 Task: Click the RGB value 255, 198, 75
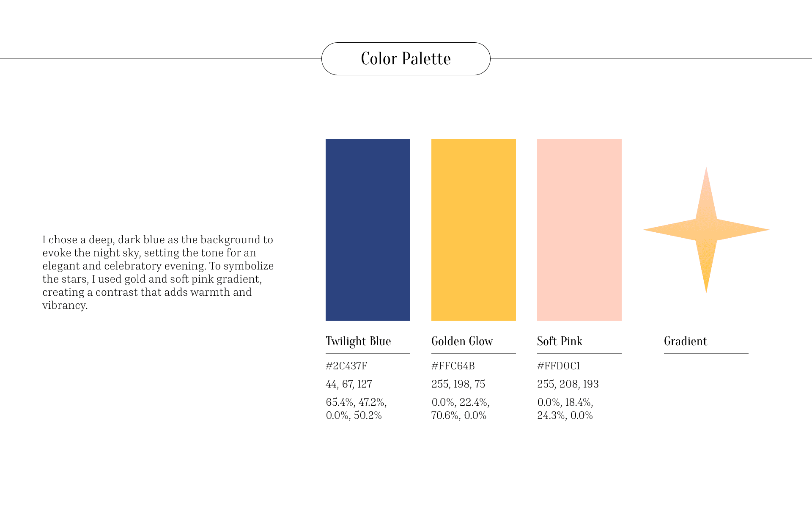[x=458, y=384]
